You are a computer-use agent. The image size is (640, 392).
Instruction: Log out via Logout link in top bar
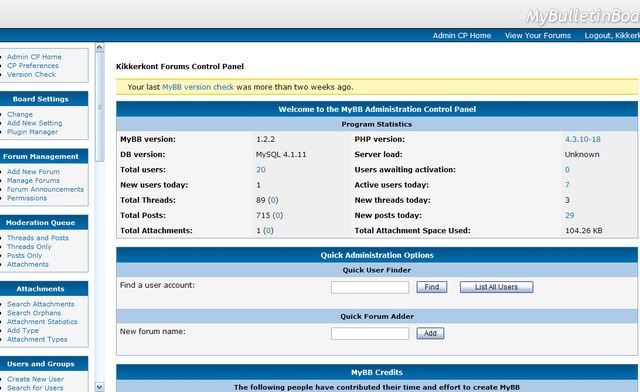point(612,36)
